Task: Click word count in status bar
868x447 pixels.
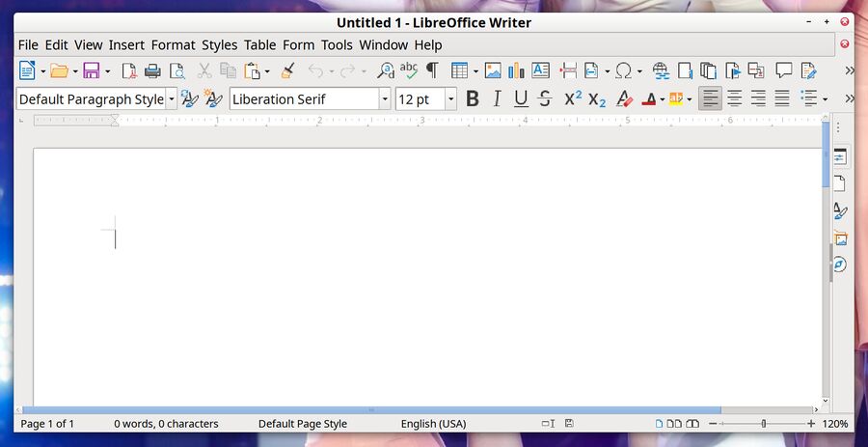Action: point(166,424)
